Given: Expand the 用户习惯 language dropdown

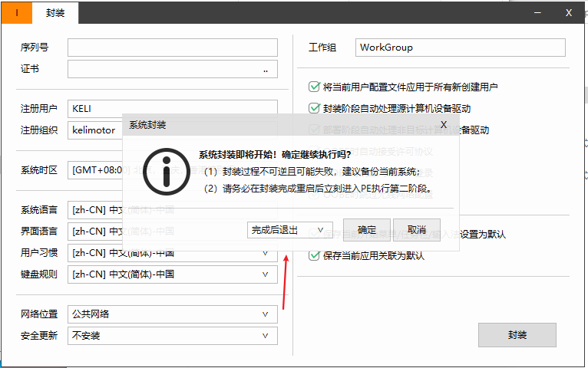Looking at the screenshot, I should [x=173, y=253].
